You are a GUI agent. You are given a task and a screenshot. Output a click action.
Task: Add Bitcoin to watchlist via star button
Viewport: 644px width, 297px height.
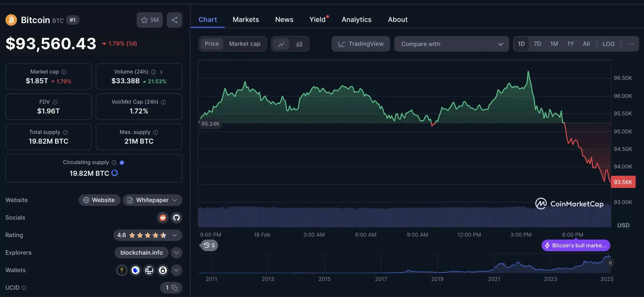(x=150, y=20)
